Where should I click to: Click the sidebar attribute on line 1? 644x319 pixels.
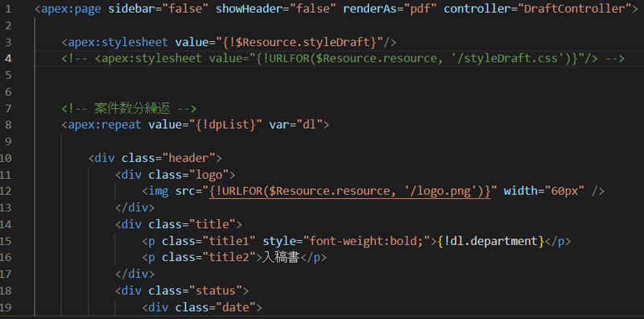131,9
